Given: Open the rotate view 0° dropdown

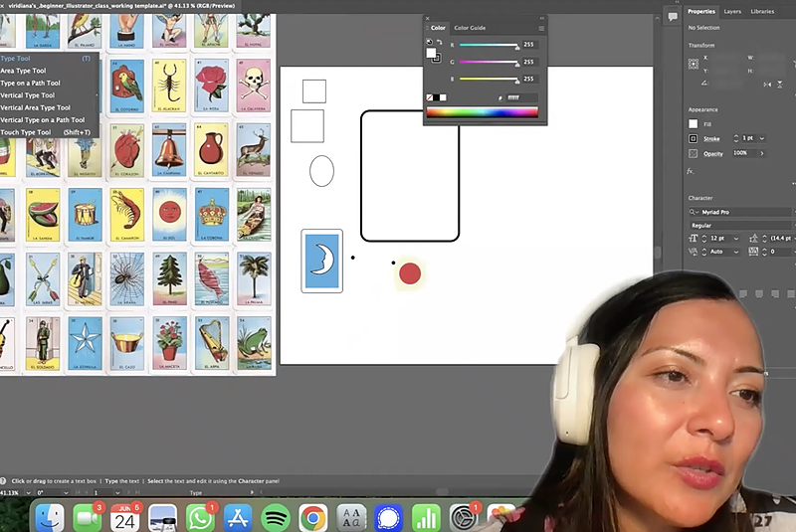Looking at the screenshot, I should point(66,492).
